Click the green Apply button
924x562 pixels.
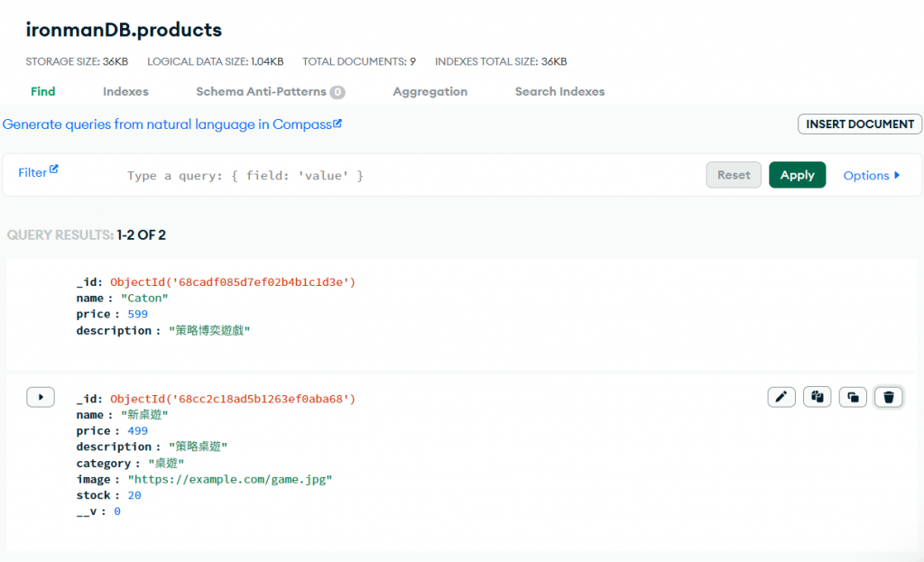pos(797,175)
